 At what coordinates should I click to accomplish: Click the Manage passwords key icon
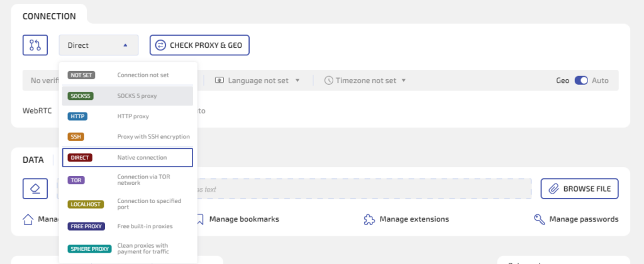click(539, 219)
